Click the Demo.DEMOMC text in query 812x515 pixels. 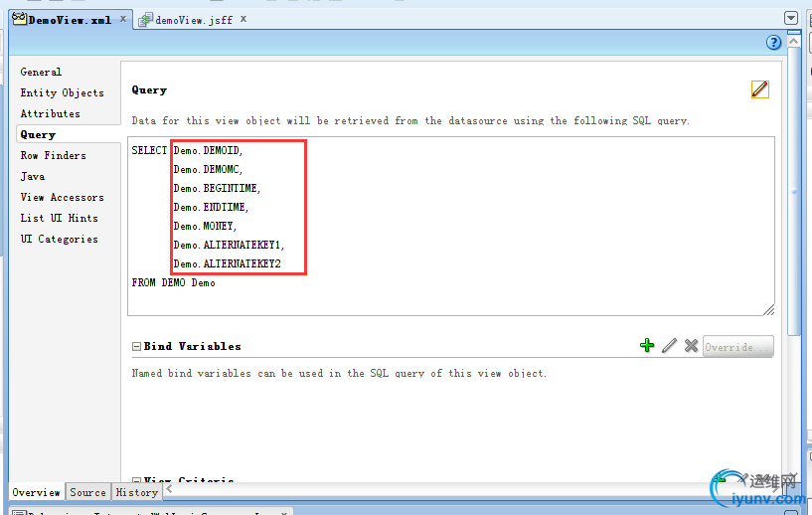(x=208, y=169)
